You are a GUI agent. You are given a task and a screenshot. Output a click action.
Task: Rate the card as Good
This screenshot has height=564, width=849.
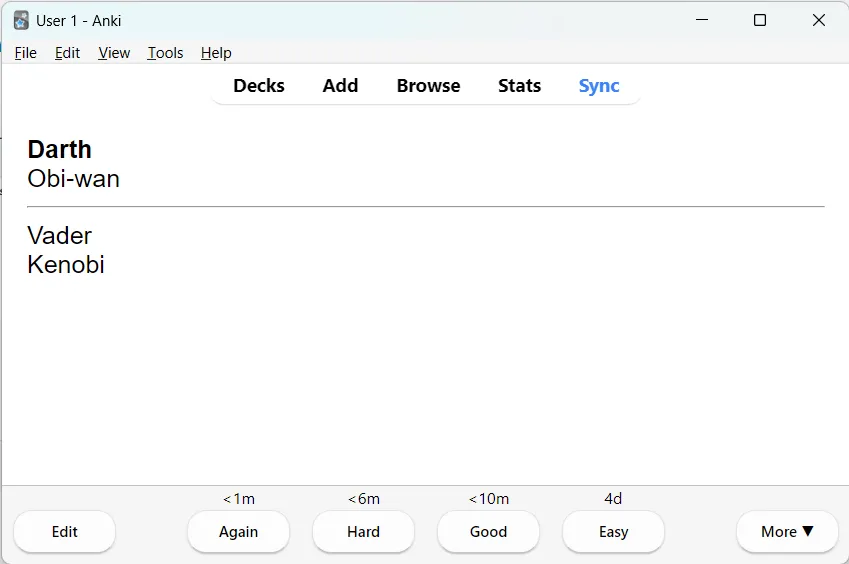488,532
